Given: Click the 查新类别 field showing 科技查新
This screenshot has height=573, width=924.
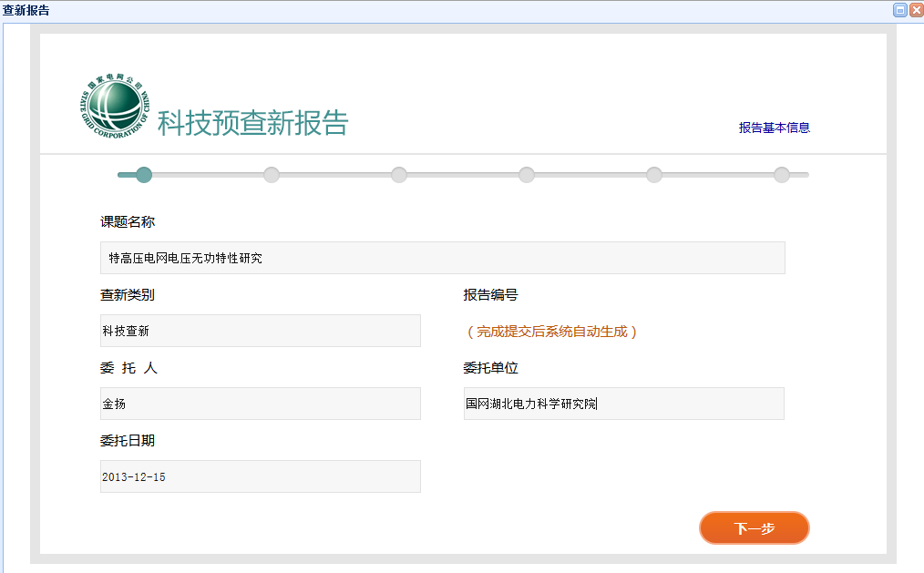Looking at the screenshot, I should [x=260, y=331].
